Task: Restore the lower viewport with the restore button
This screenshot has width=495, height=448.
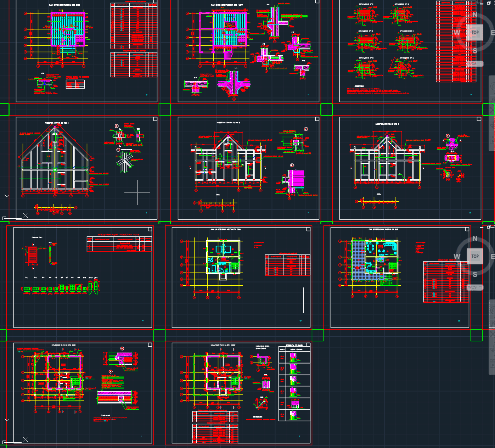Action: tap(488, 227)
